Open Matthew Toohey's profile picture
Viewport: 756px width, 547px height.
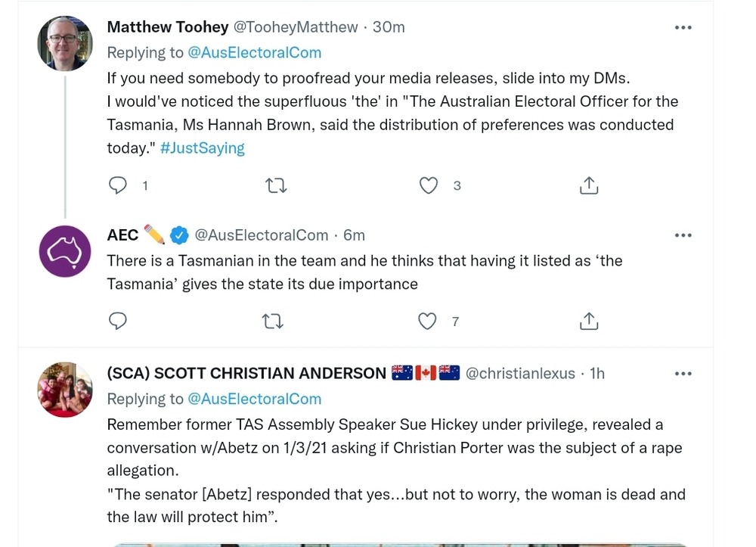(65, 43)
